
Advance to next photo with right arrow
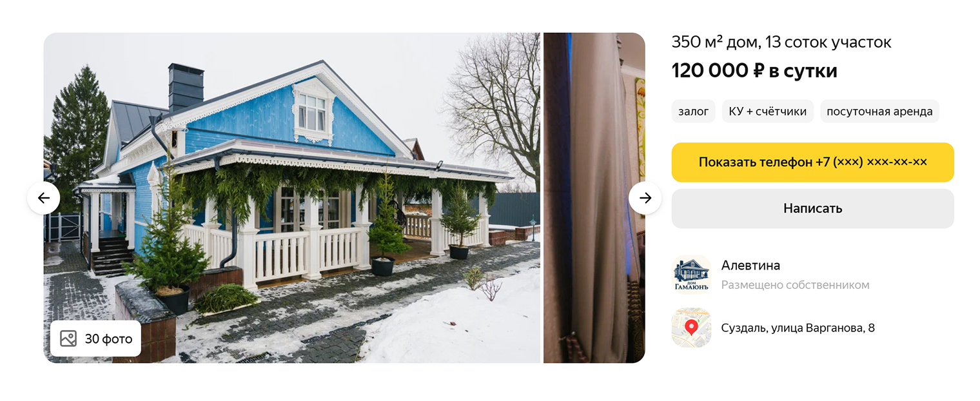(645, 198)
